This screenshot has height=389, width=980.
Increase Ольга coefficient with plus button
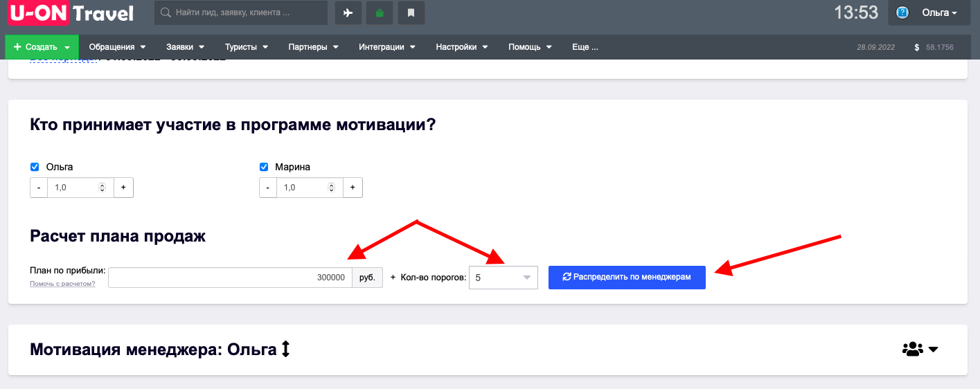pyautogui.click(x=123, y=188)
